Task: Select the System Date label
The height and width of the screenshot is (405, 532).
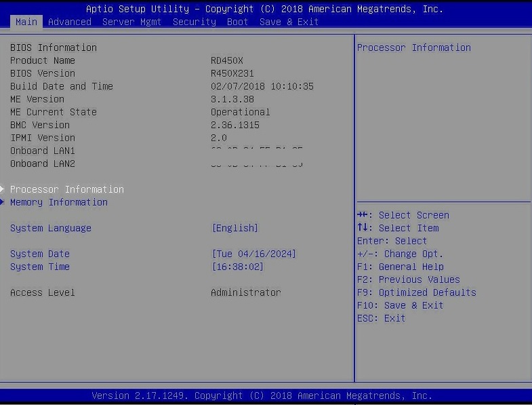Action: coord(40,254)
